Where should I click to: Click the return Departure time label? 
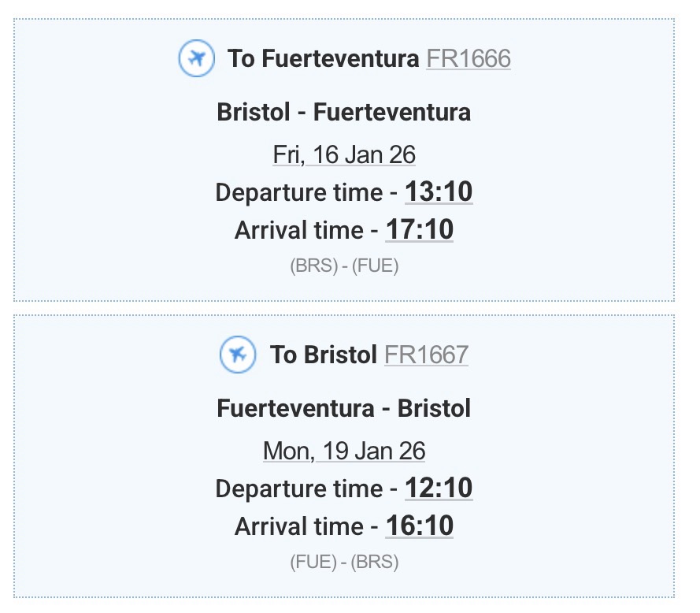(x=300, y=489)
